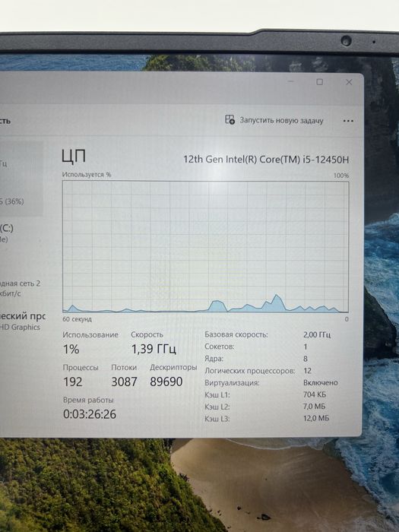Click the Используется % label
The width and height of the screenshot is (399, 532).
87,174
